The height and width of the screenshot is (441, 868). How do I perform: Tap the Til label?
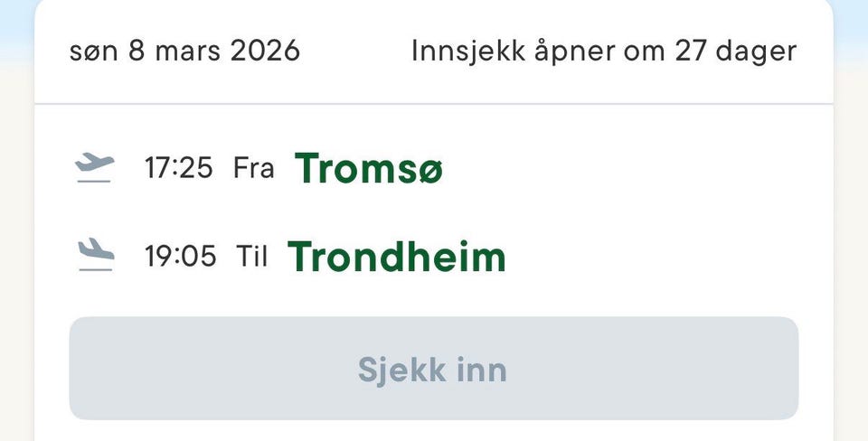pyautogui.click(x=252, y=257)
